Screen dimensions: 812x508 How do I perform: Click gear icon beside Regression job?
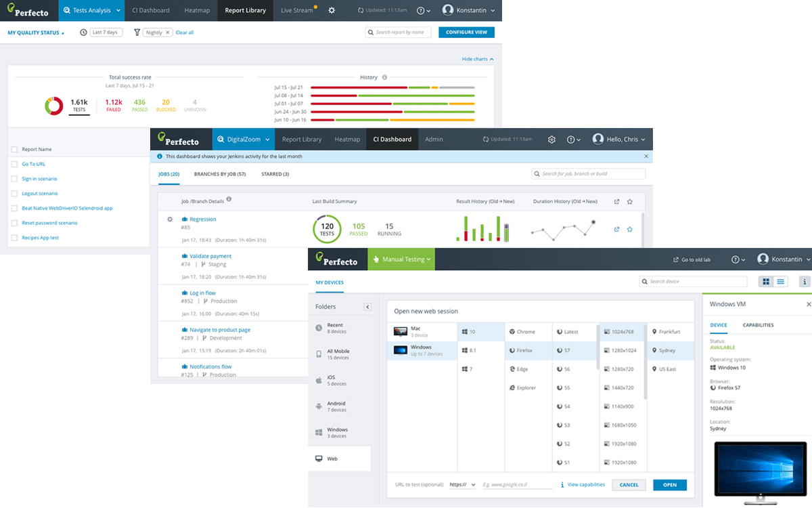pos(170,219)
